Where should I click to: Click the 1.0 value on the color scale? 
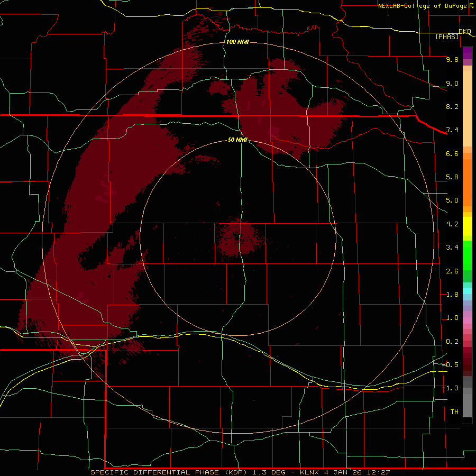pos(452,318)
